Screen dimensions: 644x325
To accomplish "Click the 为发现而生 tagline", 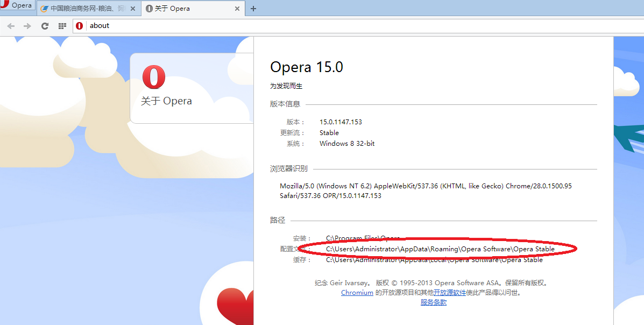I will click(x=286, y=86).
